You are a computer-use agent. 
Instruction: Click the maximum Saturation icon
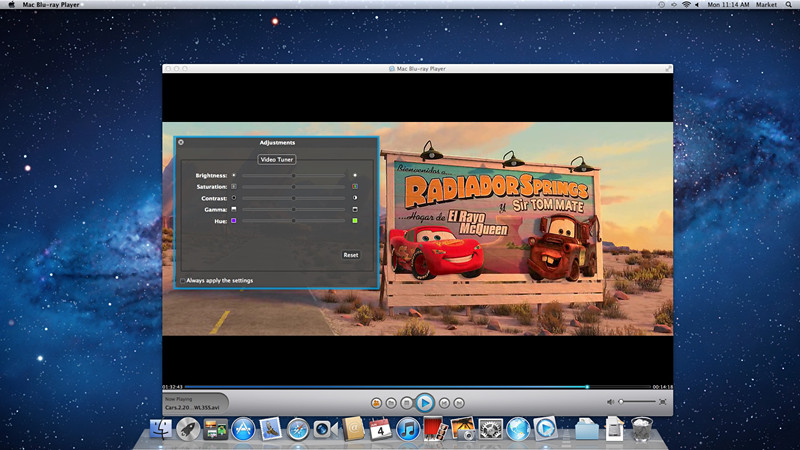coord(354,186)
